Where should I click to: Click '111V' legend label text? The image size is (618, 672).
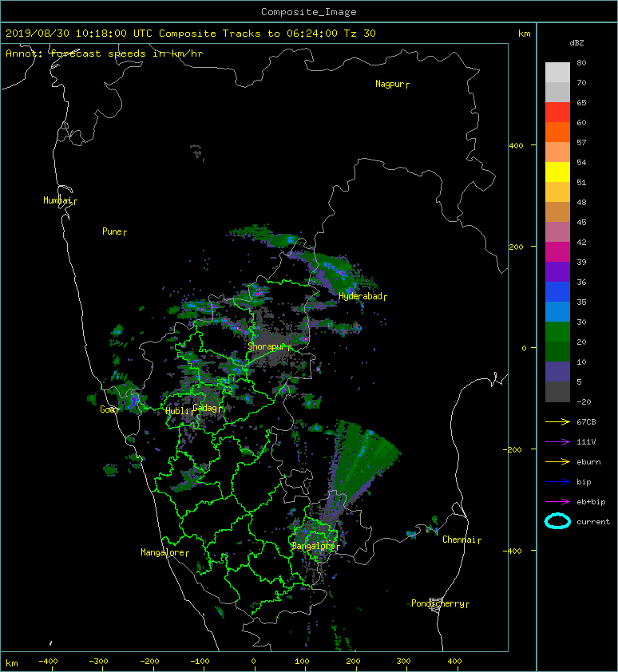point(586,442)
